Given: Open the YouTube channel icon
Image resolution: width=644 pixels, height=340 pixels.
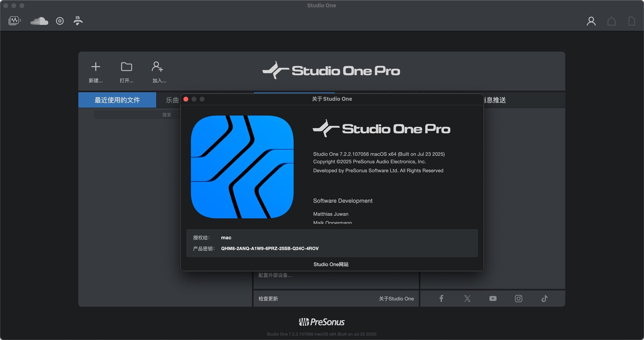Looking at the screenshot, I should [x=492, y=298].
